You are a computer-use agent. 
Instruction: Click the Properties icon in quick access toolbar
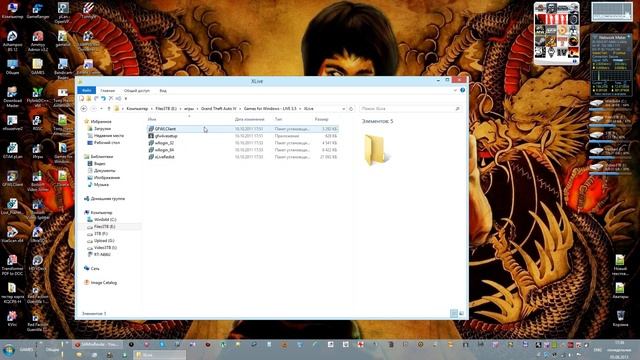point(82,98)
